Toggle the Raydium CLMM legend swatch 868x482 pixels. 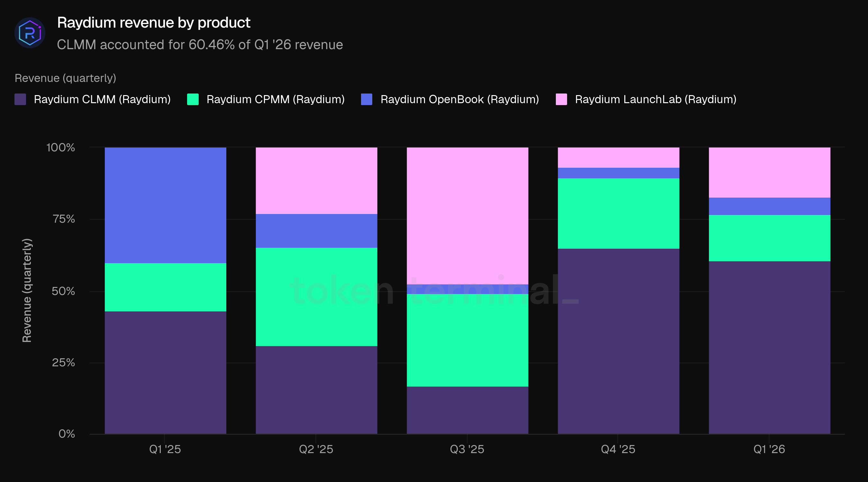(20, 99)
